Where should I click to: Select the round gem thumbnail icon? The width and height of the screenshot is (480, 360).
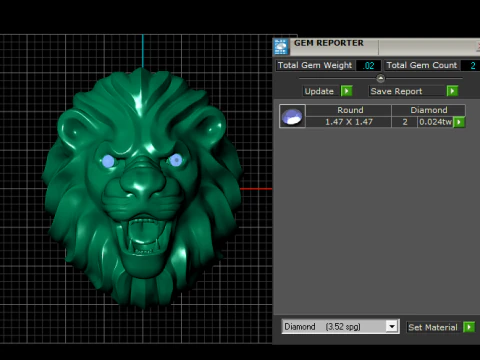pos(292,116)
